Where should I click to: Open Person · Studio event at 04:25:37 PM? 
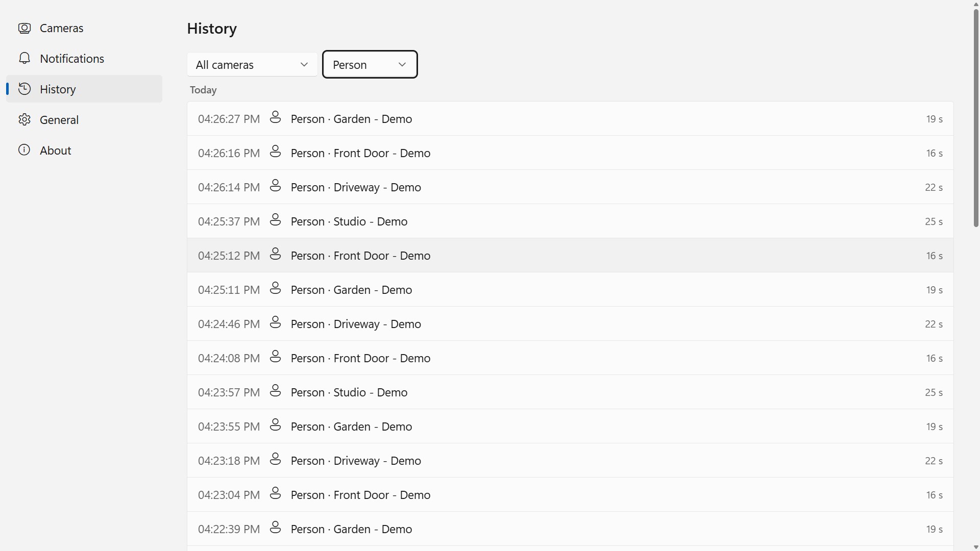(570, 221)
